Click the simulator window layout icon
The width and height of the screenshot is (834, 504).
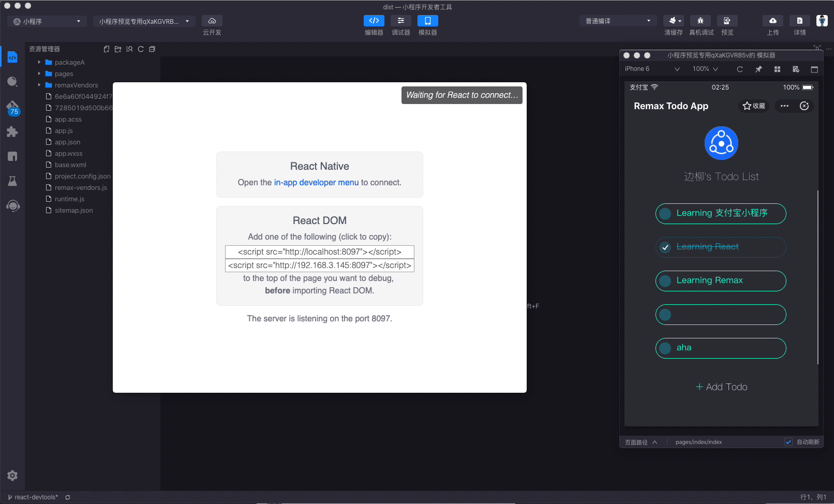point(814,69)
